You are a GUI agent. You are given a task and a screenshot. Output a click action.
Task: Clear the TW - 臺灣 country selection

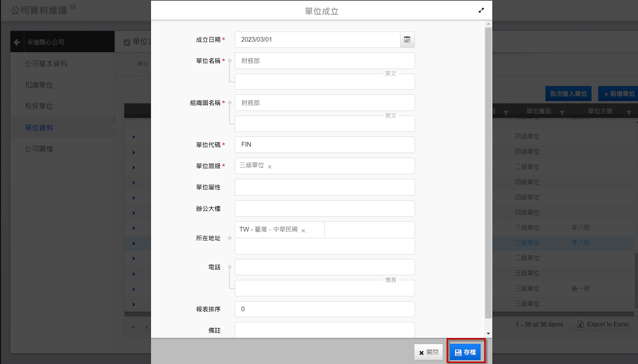[303, 230]
